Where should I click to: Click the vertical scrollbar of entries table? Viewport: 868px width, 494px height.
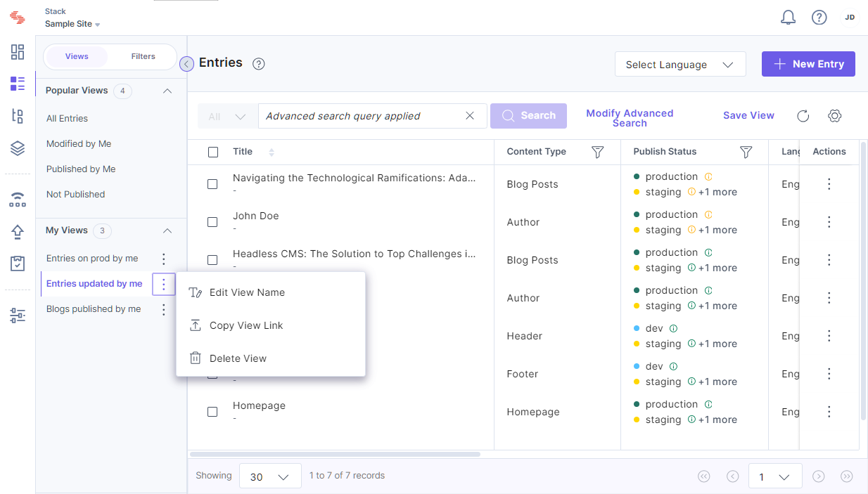tap(864, 281)
